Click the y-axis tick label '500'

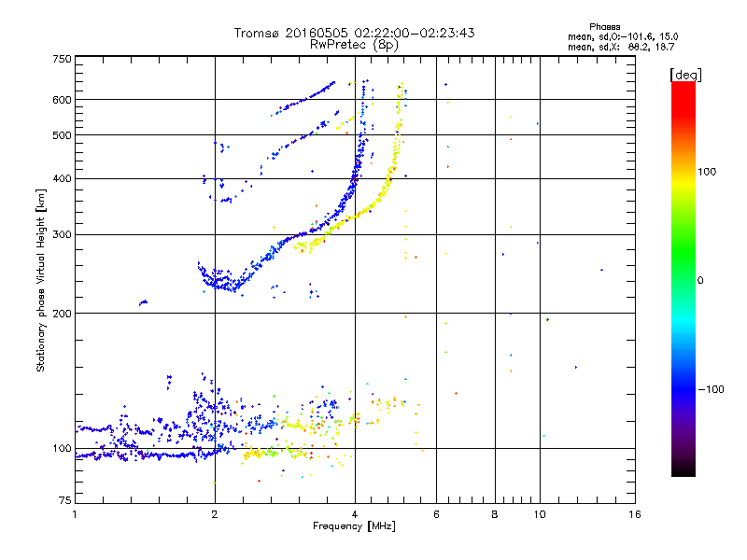[62, 135]
